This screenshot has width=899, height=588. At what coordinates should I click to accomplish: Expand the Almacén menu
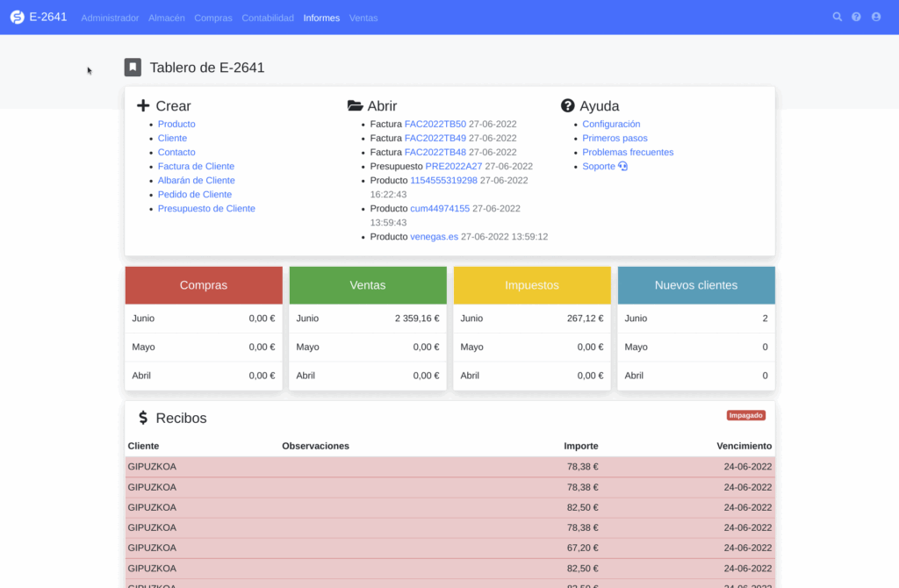tap(167, 18)
